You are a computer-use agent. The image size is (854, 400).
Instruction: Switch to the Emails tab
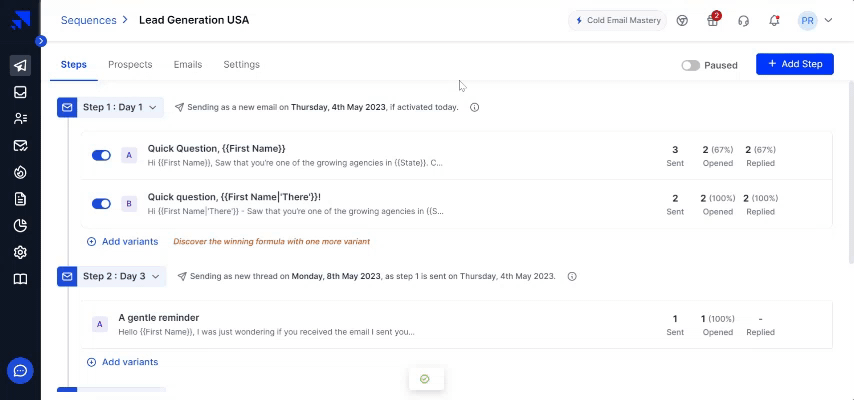point(188,65)
